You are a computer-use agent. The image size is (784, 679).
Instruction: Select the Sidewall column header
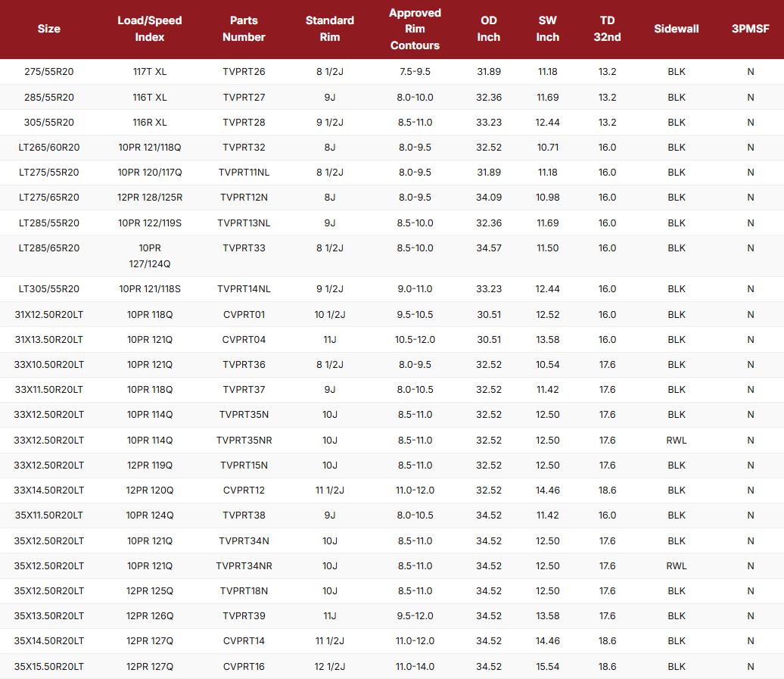(677, 29)
